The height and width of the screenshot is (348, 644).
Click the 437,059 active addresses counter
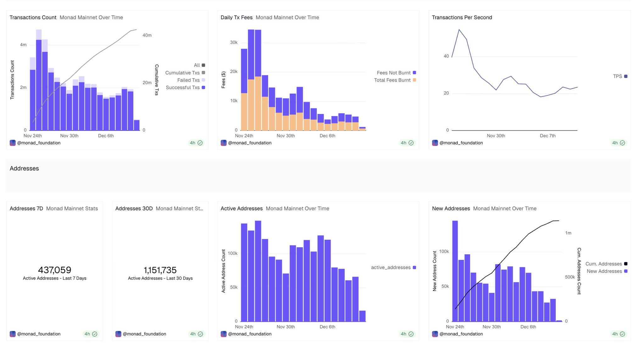[54, 270]
